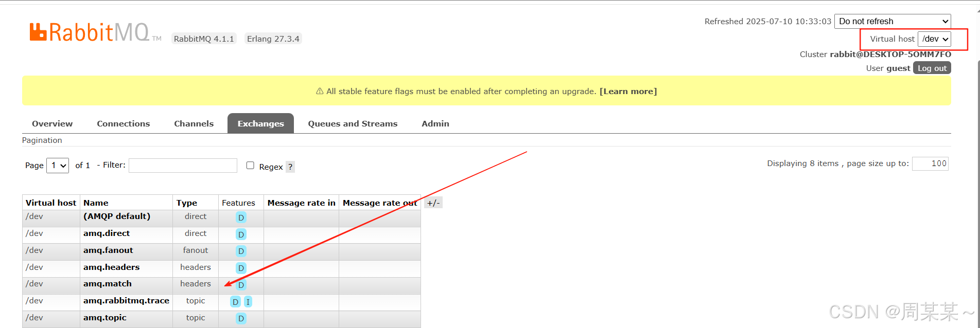
Task: Click the page size field showing 100
Action: point(930,163)
